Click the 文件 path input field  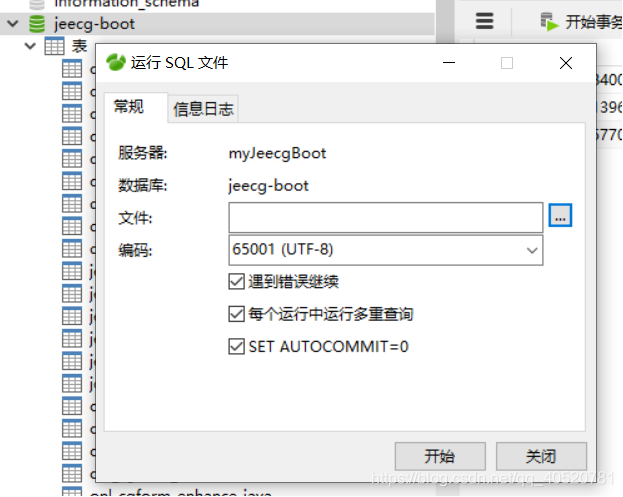[385, 217]
